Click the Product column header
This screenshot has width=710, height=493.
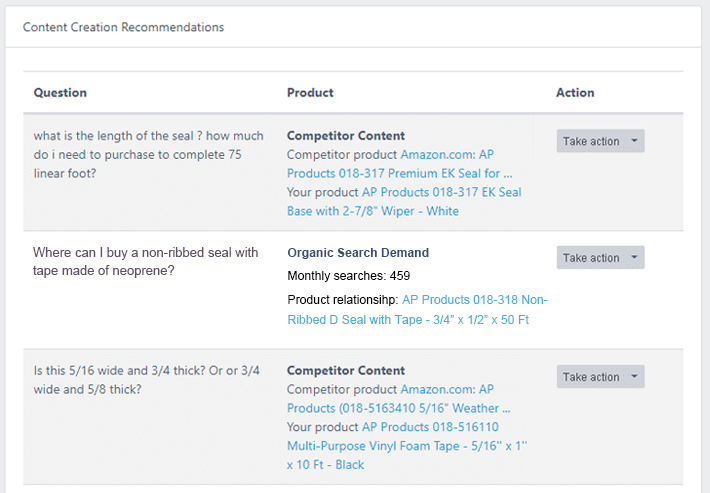click(x=310, y=92)
